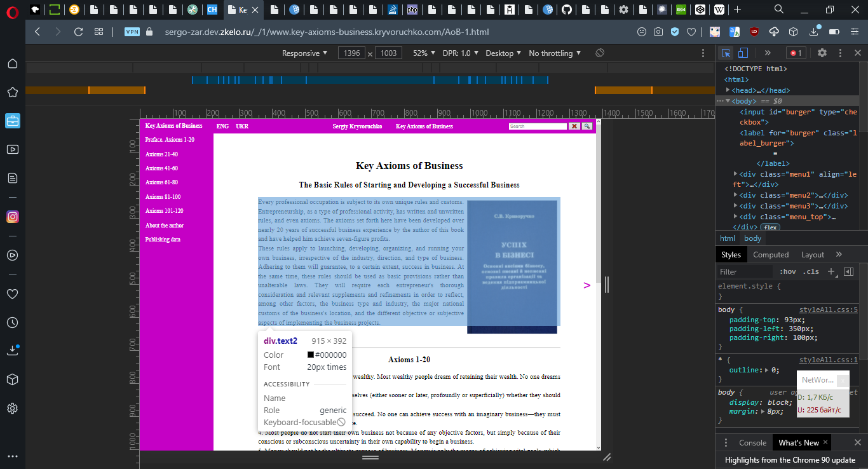Open device toolbar more options menu

[703, 53]
